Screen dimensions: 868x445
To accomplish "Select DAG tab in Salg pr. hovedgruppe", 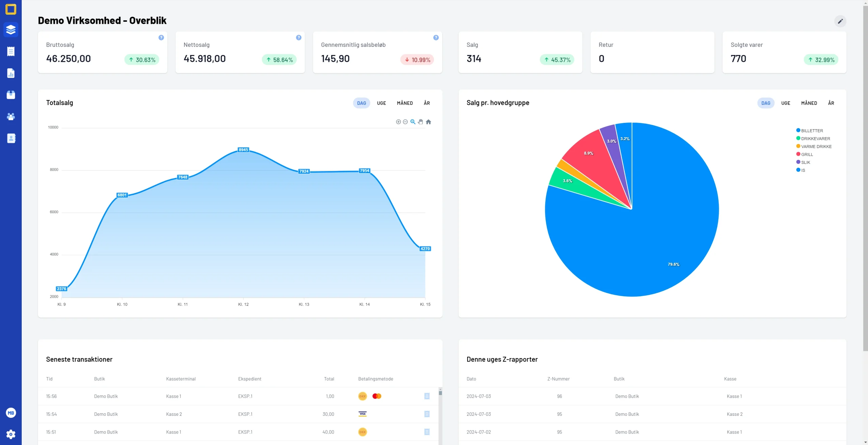I will point(766,103).
